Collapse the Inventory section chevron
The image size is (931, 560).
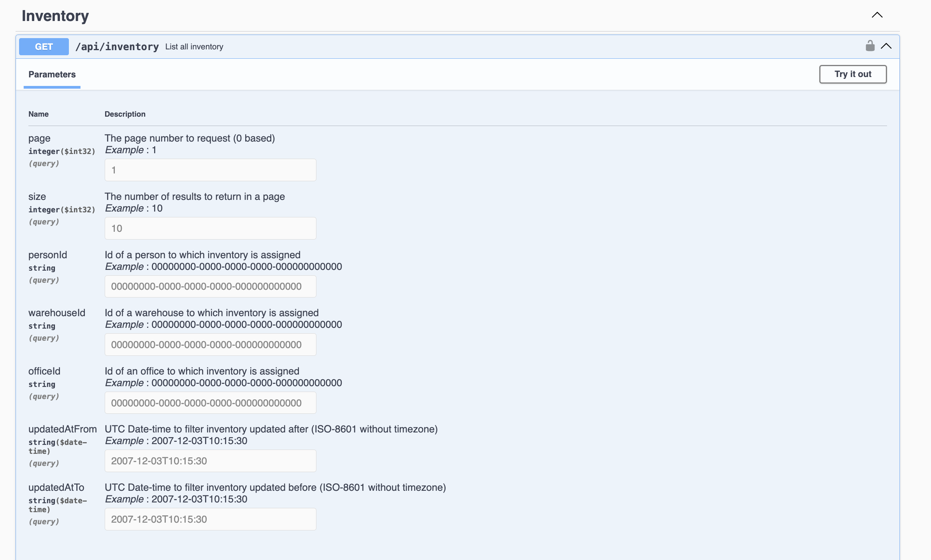pyautogui.click(x=877, y=15)
